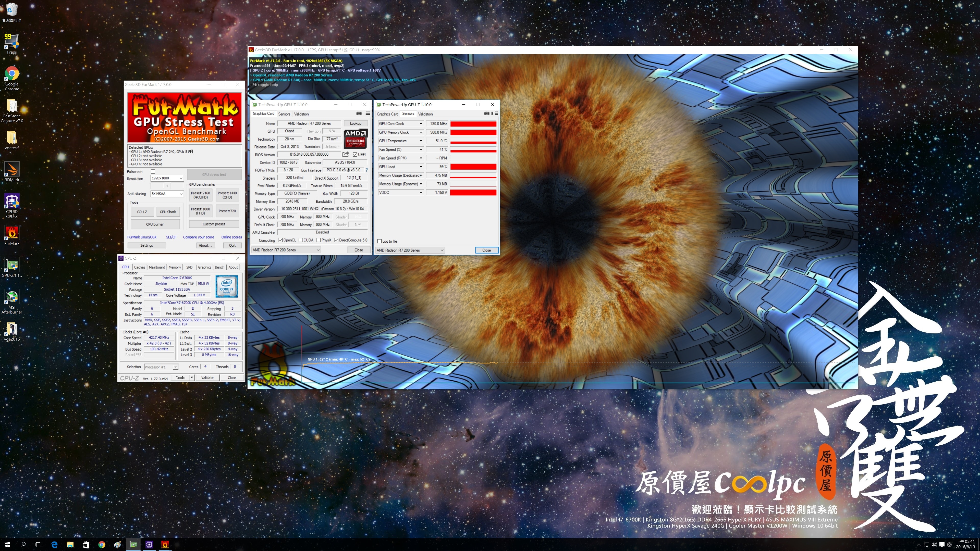Image resolution: width=980 pixels, height=551 pixels.
Task: Run the Preset:1080 (FHD) benchmark
Action: [x=201, y=211]
